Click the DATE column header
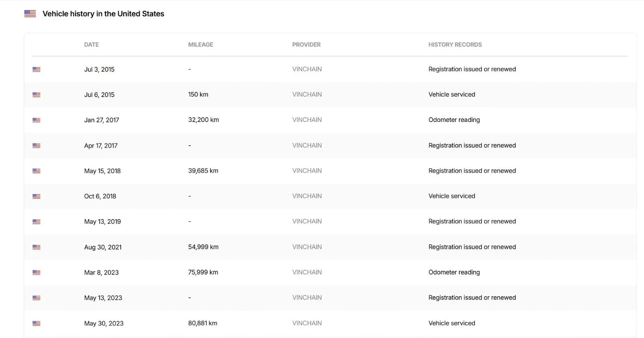 point(91,45)
